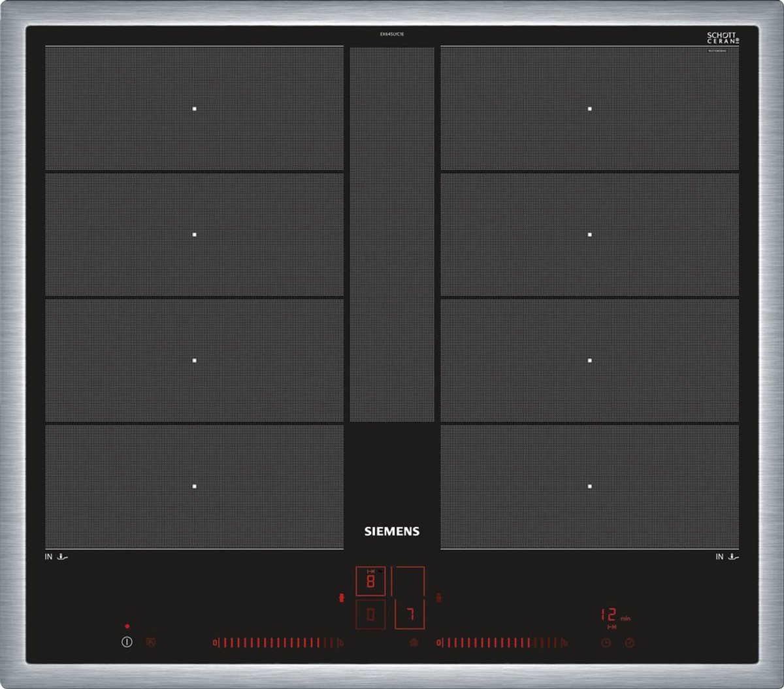This screenshot has width=784, height=689.
Task: Select the empty rear-right zone display
Action: (408, 581)
